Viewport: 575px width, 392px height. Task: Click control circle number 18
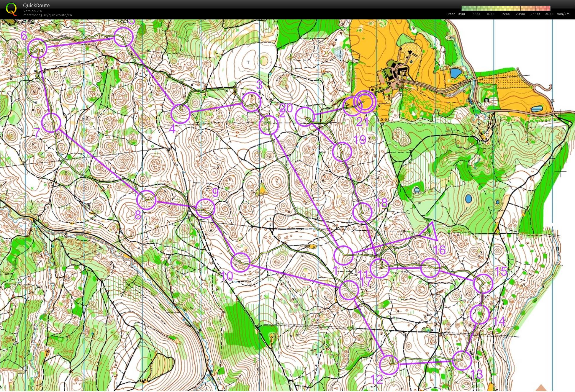362,212
